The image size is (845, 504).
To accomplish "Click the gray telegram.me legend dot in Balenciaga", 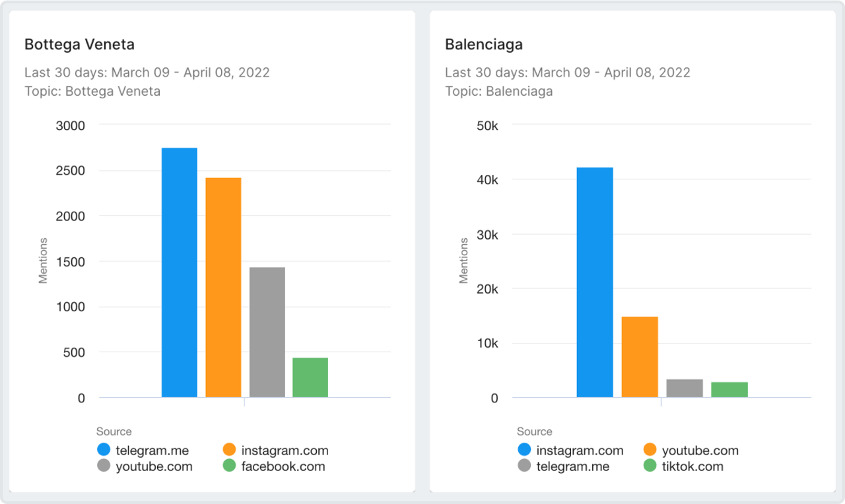I will (x=525, y=466).
